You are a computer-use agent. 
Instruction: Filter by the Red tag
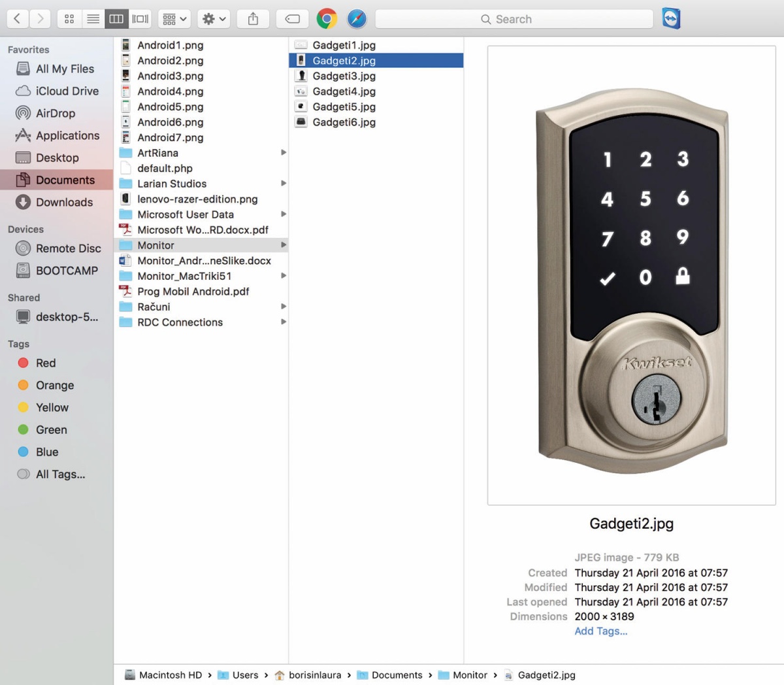[x=56, y=363]
